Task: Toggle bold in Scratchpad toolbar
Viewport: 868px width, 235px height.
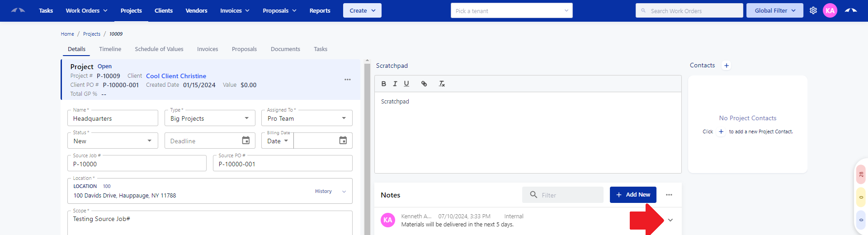Action: click(x=384, y=84)
